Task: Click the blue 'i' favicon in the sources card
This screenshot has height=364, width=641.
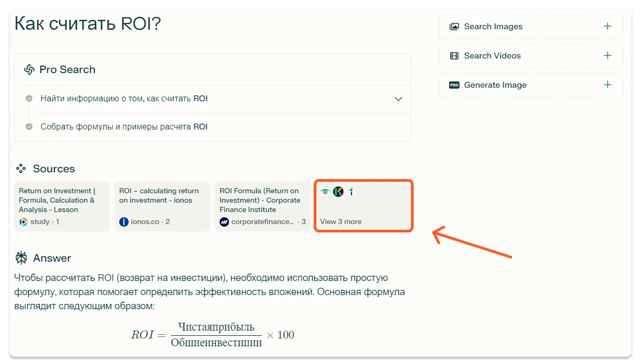Action: pyautogui.click(x=351, y=192)
